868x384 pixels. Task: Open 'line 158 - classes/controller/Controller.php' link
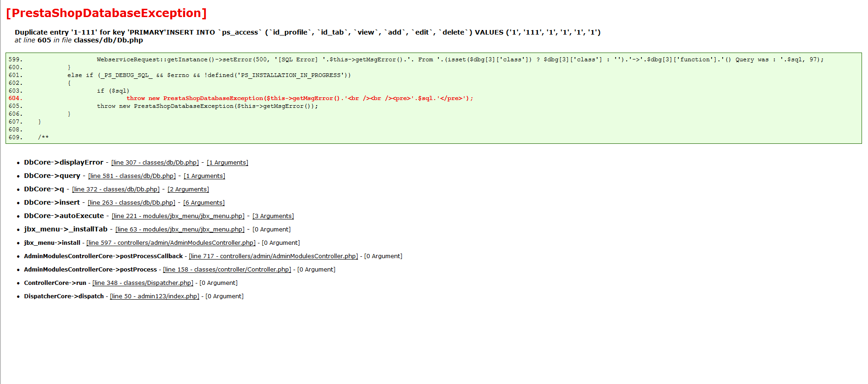[x=227, y=270]
